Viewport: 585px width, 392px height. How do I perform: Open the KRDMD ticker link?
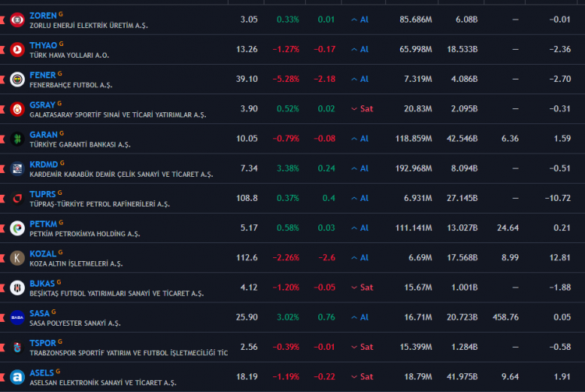point(44,164)
